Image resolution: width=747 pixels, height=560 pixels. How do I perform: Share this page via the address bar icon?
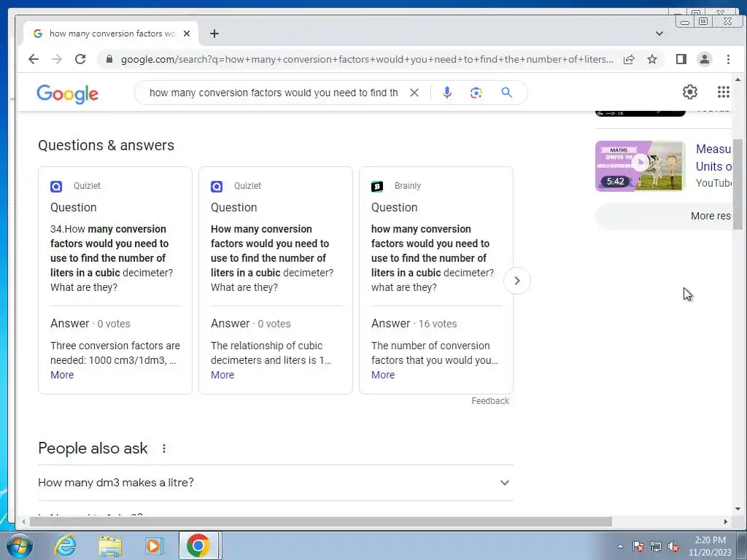tap(629, 59)
